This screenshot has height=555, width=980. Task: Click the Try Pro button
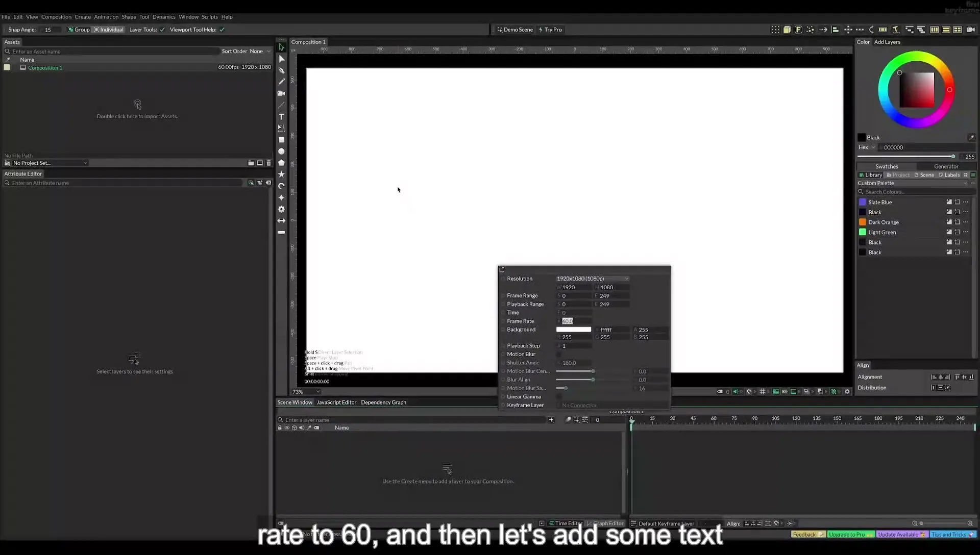point(550,30)
